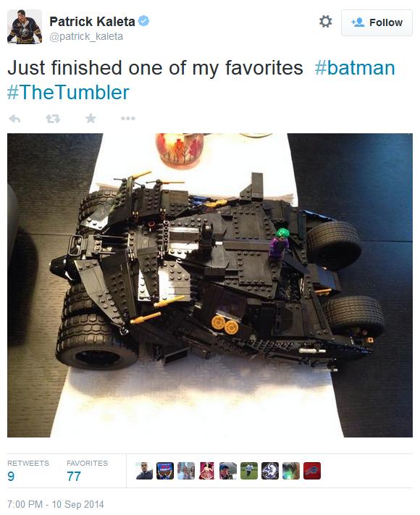Open the first favoriter's avatar
Image resolution: width=420 pixels, height=515 pixels.
pyautogui.click(x=144, y=471)
